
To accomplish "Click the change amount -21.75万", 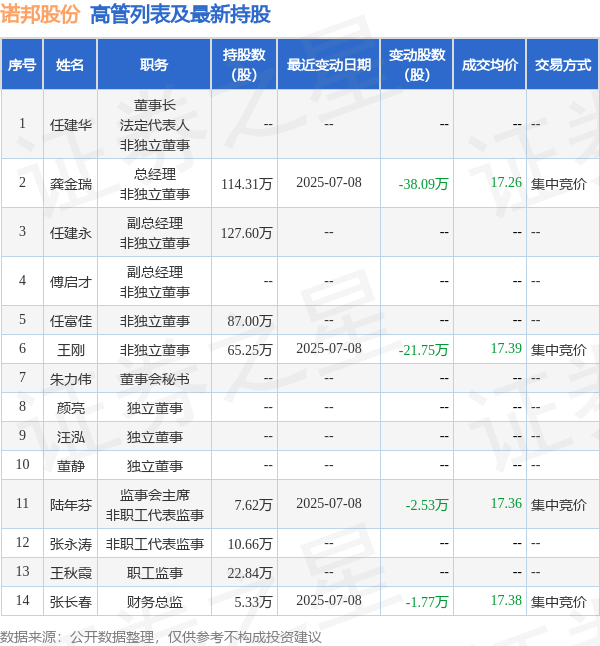I will coord(423,350).
